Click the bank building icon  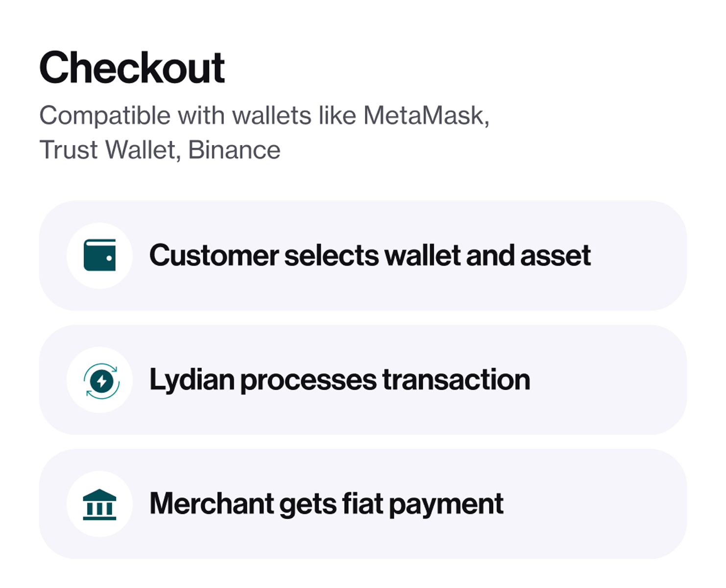tap(99, 504)
